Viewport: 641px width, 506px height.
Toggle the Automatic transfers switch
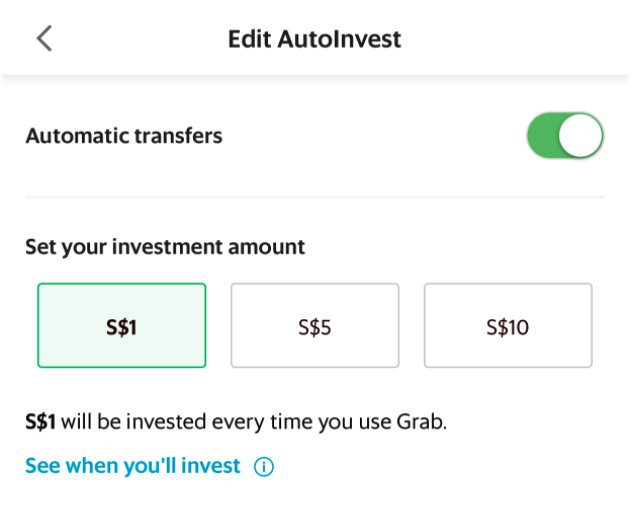tap(565, 135)
